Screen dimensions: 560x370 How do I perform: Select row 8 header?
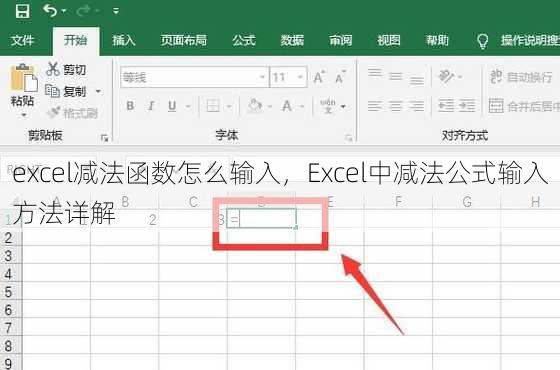[x=10, y=345]
